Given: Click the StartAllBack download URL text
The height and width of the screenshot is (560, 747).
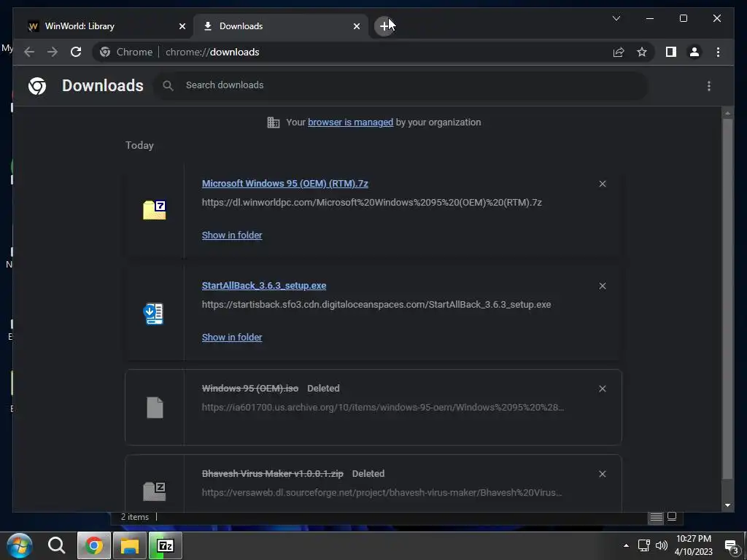Looking at the screenshot, I should tap(376, 305).
